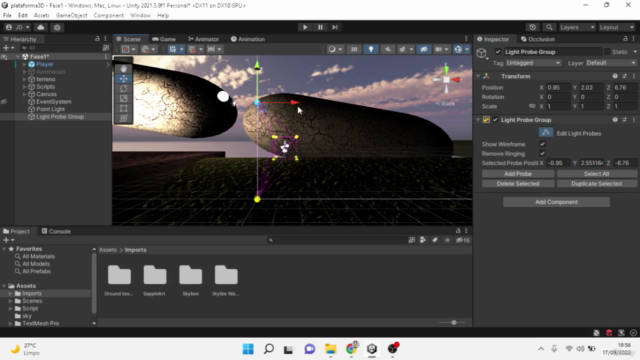This screenshot has width=640, height=360.
Task: Open Light Probe Group help icon
Action: click(x=615, y=120)
